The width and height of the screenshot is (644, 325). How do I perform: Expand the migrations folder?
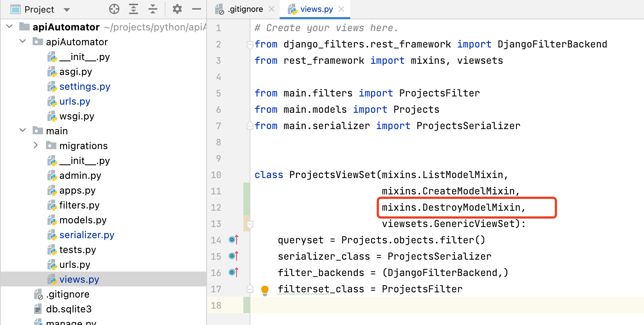click(36, 145)
